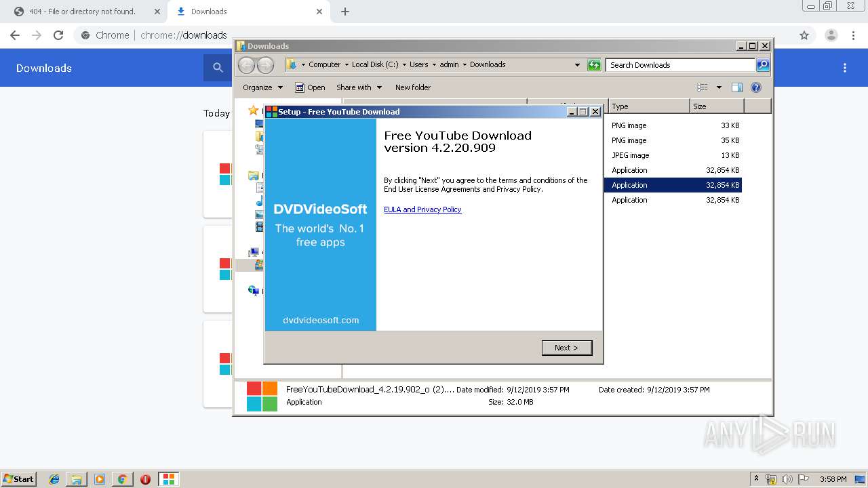Open Opera from the taskbar
The image size is (868, 488).
[x=145, y=479]
